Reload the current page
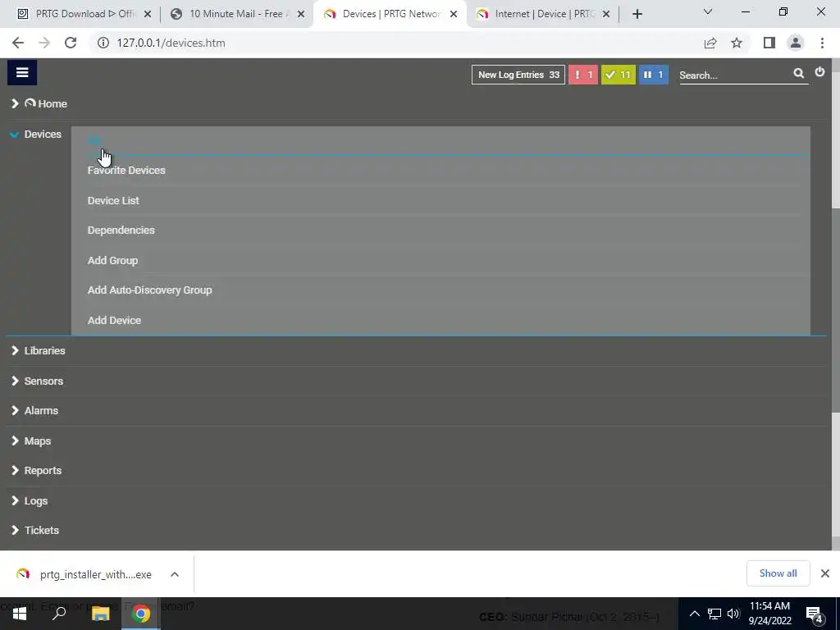840x630 pixels. (71, 43)
